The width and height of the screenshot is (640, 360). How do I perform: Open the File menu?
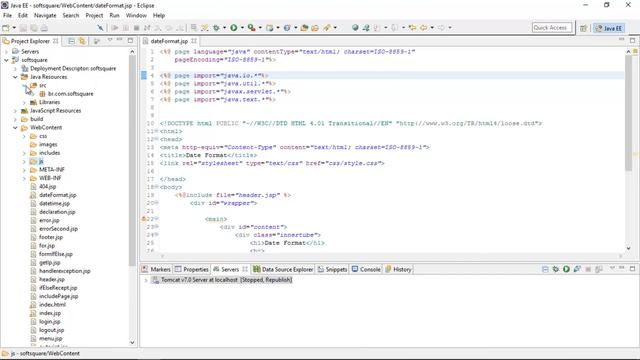point(7,15)
